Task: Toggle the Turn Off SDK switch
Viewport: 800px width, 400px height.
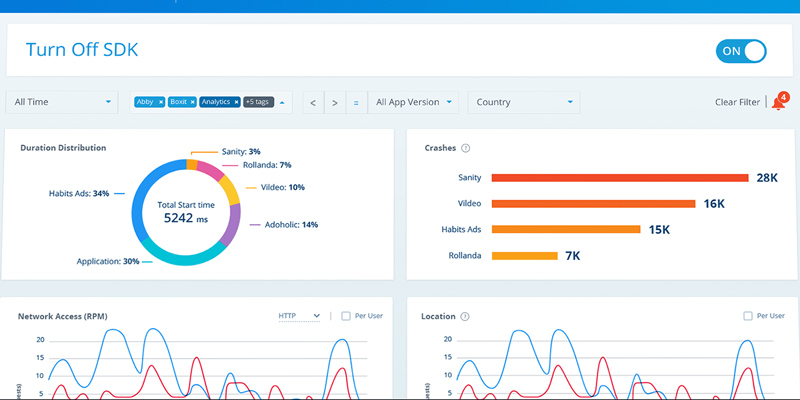Action: pos(741,51)
